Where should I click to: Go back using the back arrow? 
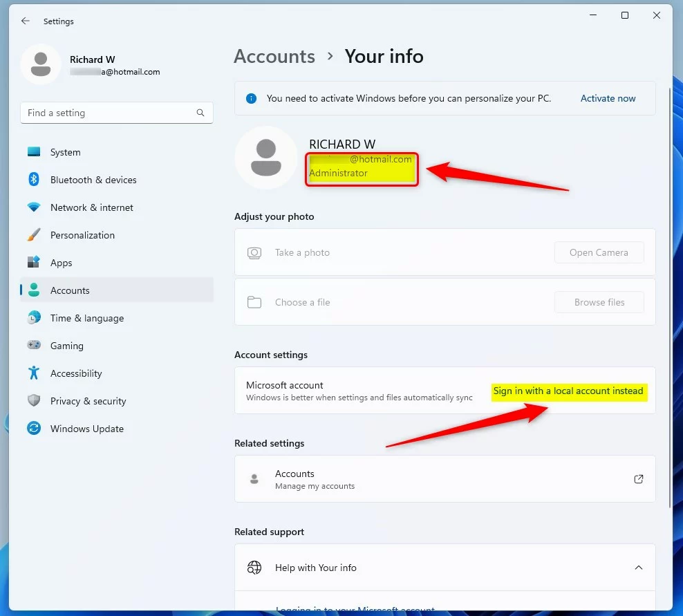click(x=26, y=21)
